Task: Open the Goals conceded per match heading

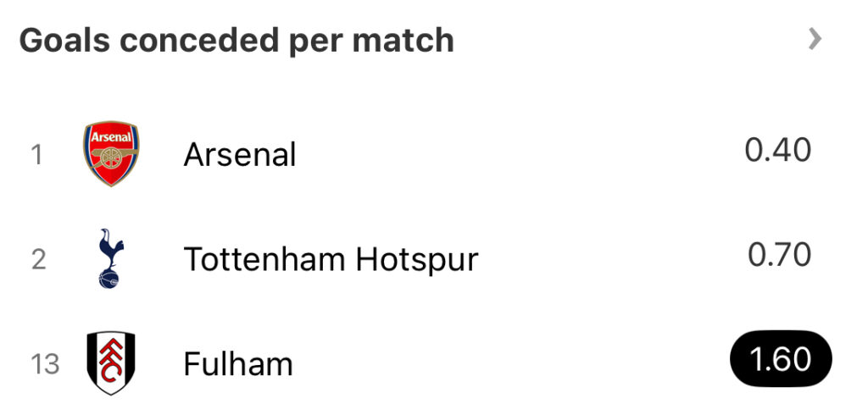Action: (236, 40)
